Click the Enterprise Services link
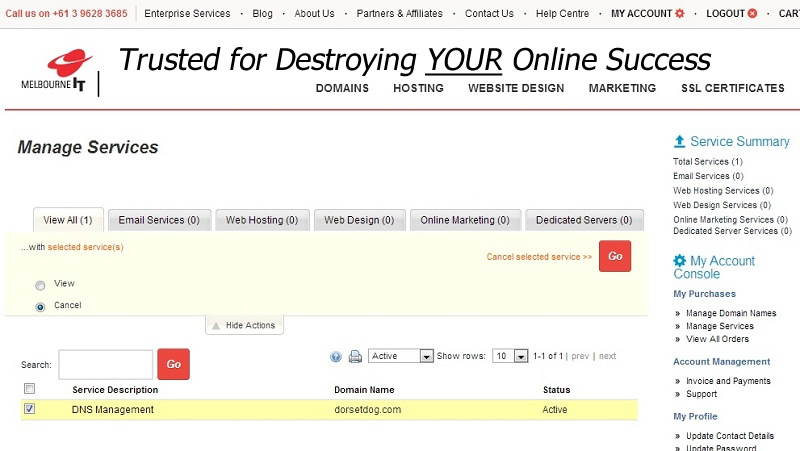 click(187, 14)
